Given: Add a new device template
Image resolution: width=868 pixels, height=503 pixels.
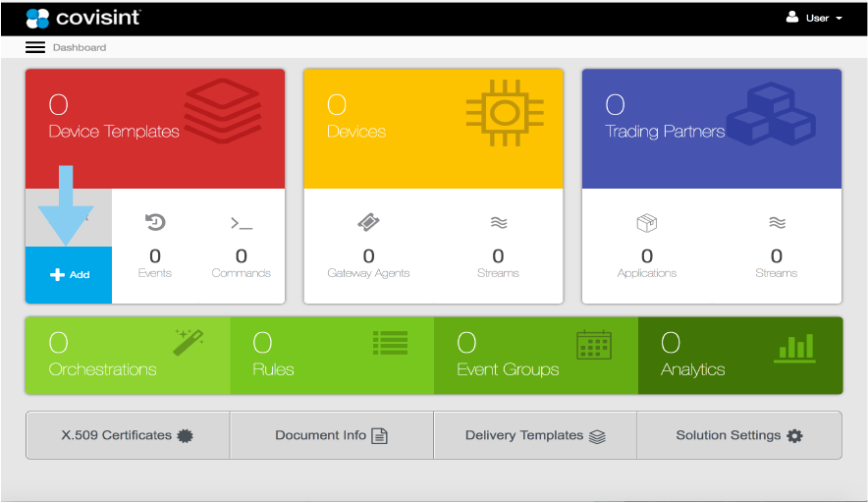Looking at the screenshot, I should [69, 275].
